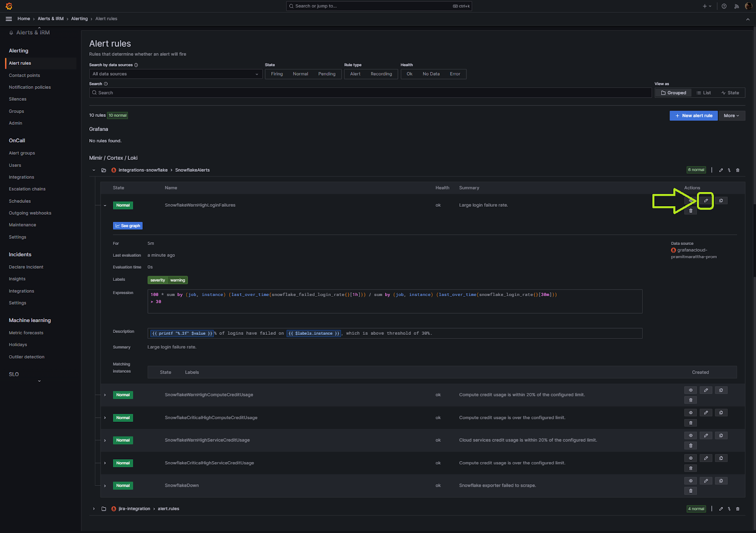Open the More dropdown button
The width and height of the screenshot is (756, 533).
coord(732,116)
